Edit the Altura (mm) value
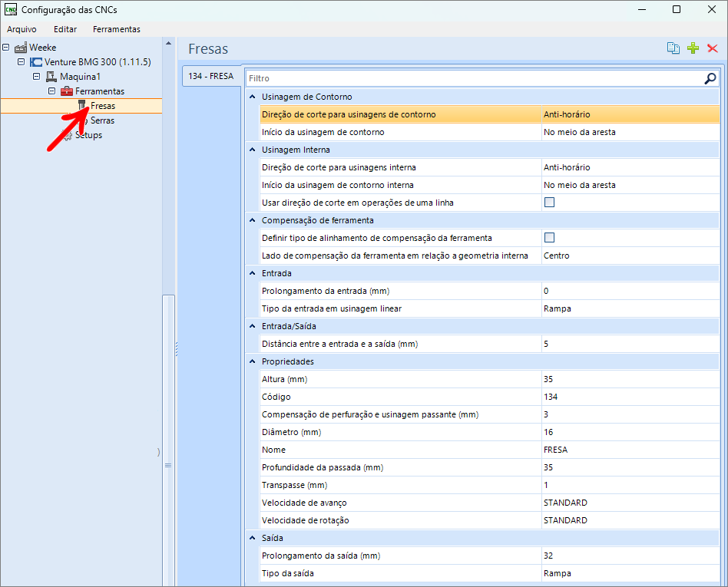The image size is (728, 587). 630,379
